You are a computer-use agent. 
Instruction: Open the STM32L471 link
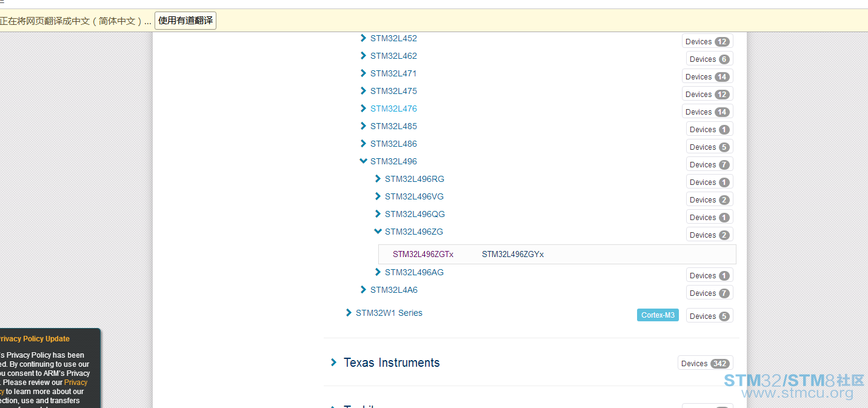point(393,73)
